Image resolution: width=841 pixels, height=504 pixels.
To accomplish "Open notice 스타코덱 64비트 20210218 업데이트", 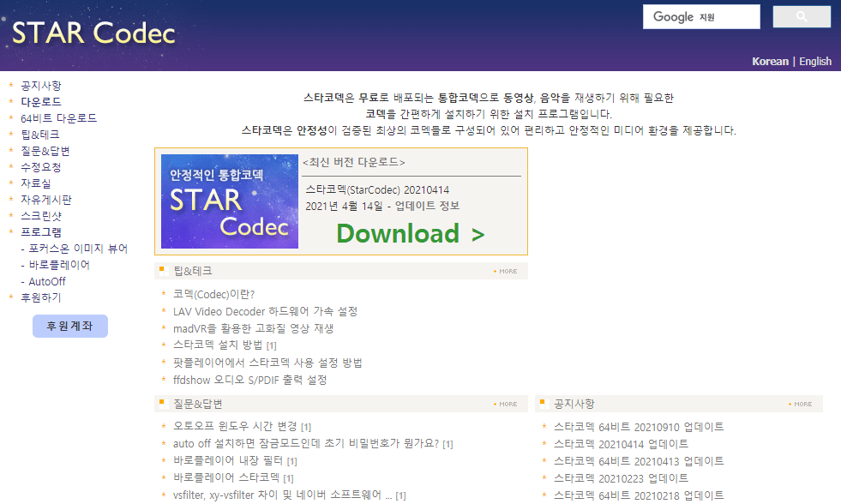I will pos(639,496).
